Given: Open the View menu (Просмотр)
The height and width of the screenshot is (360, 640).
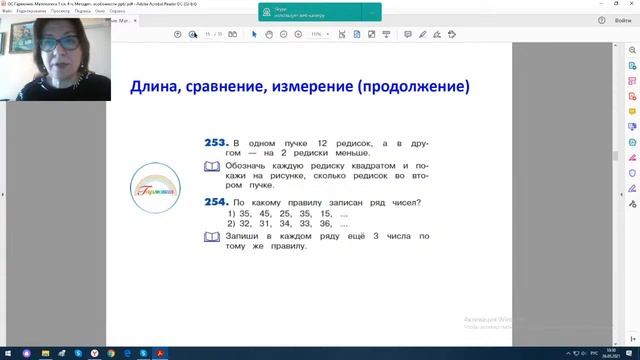Looking at the screenshot, I should [60, 11].
